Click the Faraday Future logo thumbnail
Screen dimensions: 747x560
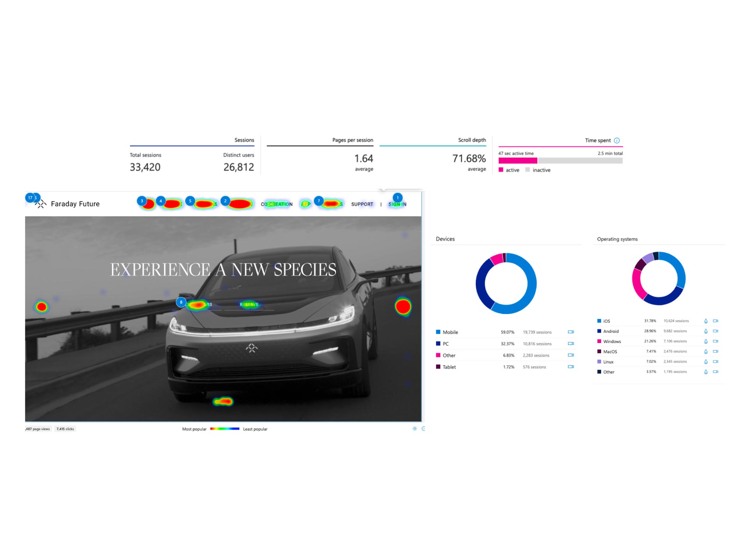click(x=40, y=204)
